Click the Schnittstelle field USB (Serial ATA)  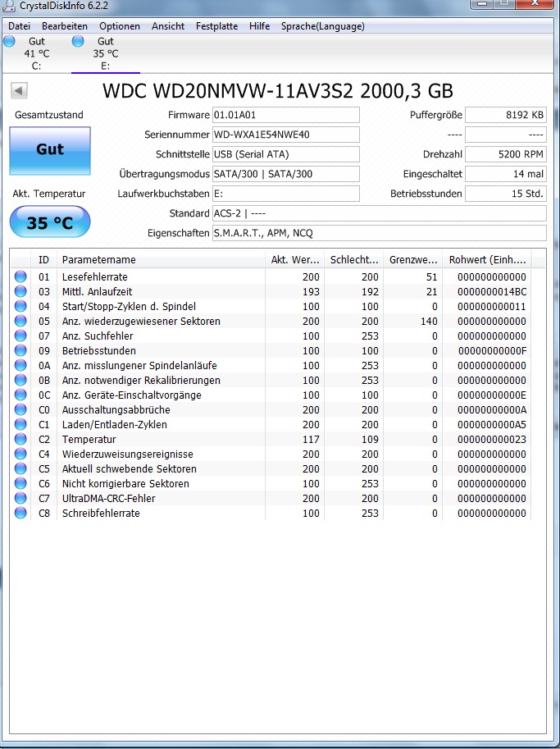[286, 154]
